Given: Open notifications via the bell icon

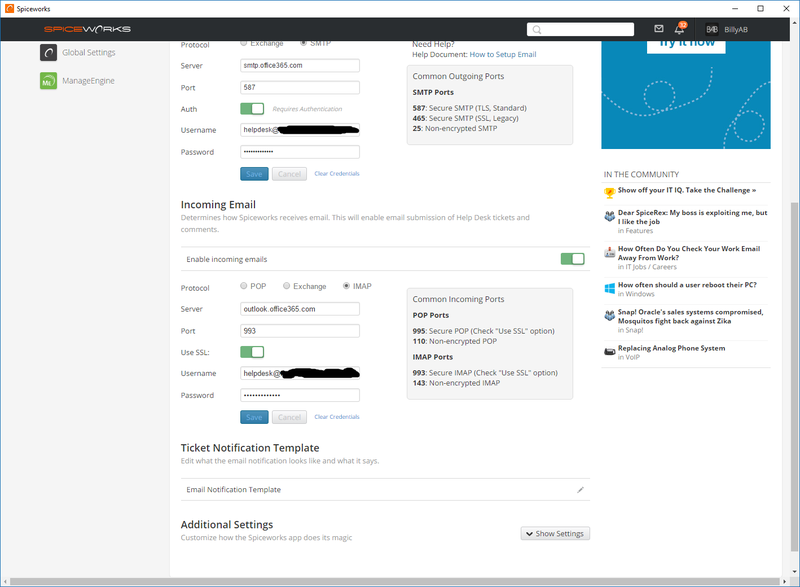Looking at the screenshot, I should pyautogui.click(x=681, y=29).
